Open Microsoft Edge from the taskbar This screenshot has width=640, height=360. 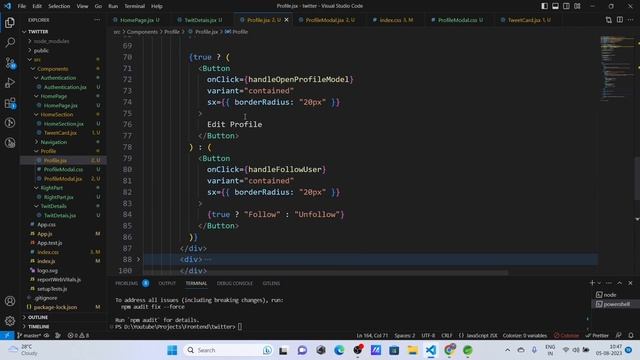coord(339,350)
